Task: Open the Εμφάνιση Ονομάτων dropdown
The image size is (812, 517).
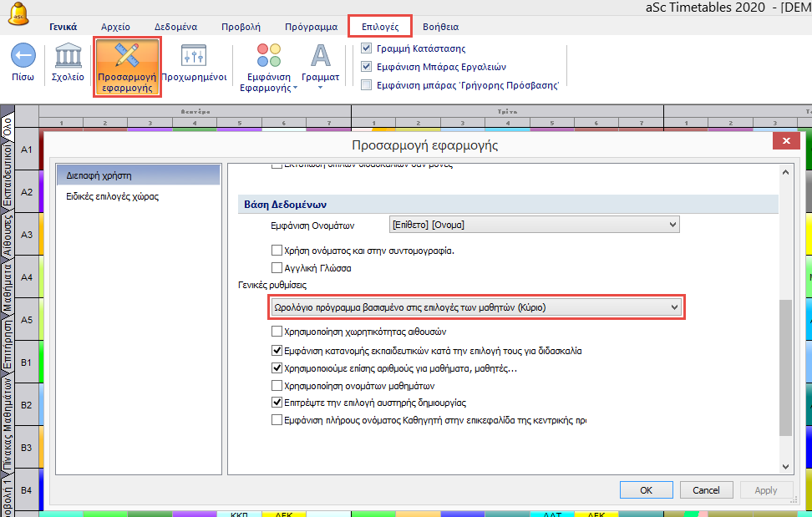Action: [534, 225]
